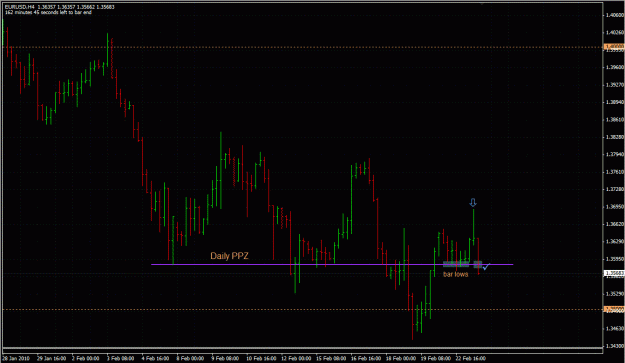The height and width of the screenshot is (363, 625).
Task: Click the 1.38280 price axis label
Action: point(615,137)
